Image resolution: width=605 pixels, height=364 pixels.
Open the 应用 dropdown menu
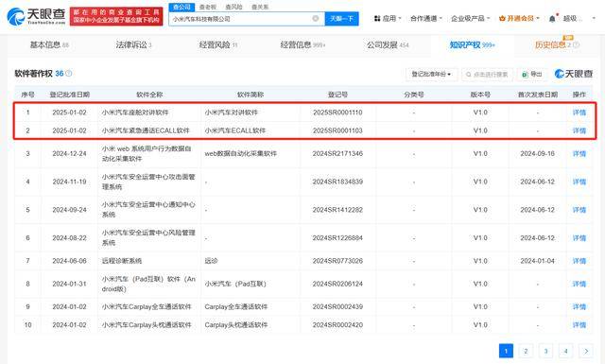[x=388, y=19]
